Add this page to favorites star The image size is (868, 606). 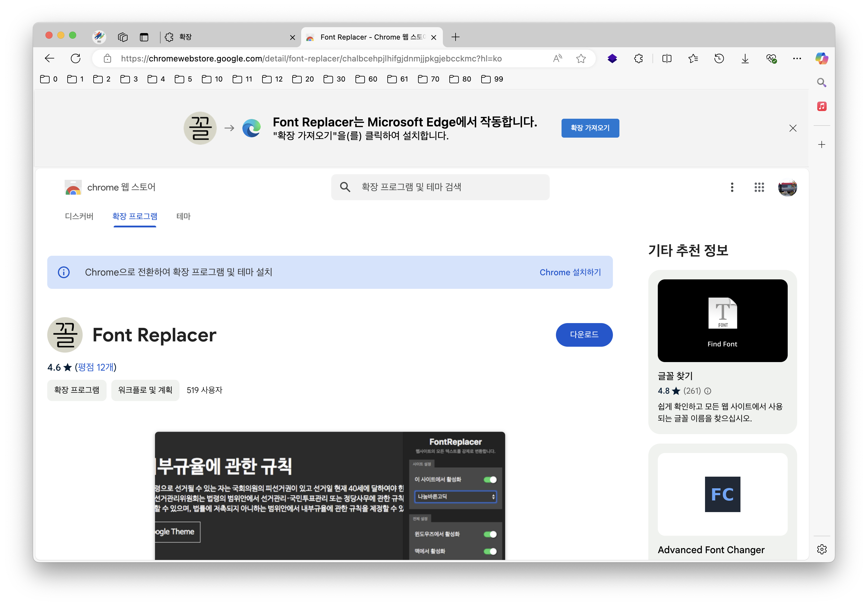tap(581, 58)
